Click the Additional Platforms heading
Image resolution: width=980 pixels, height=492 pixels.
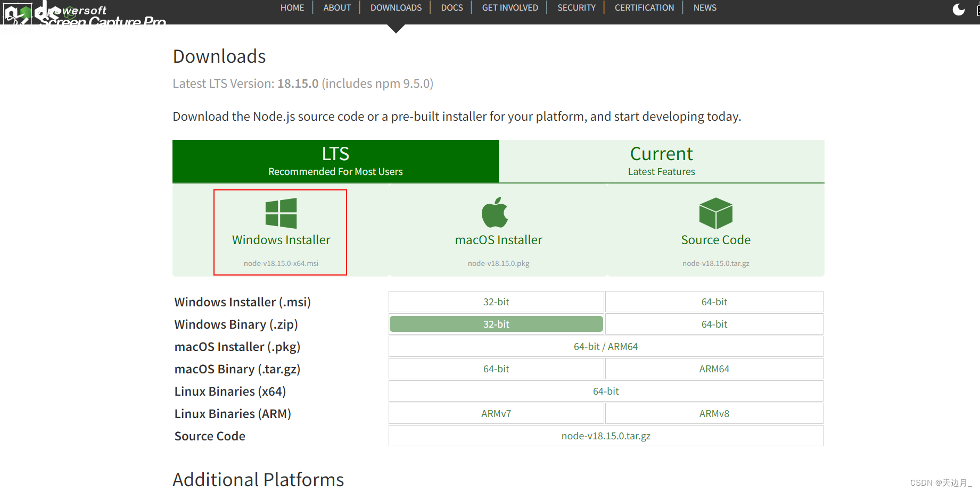point(258,480)
